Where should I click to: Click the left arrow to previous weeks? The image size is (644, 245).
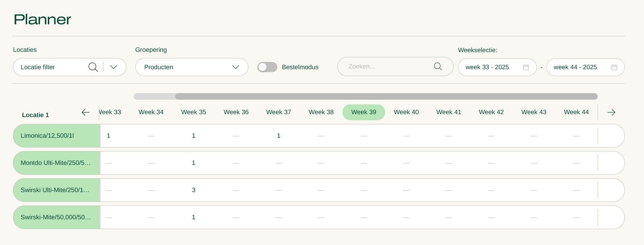[x=85, y=112]
